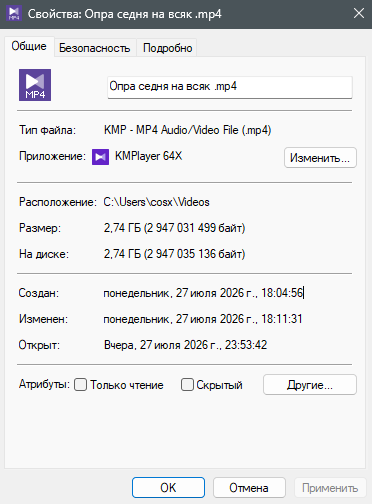Switch to the Общие tab

click(x=29, y=46)
